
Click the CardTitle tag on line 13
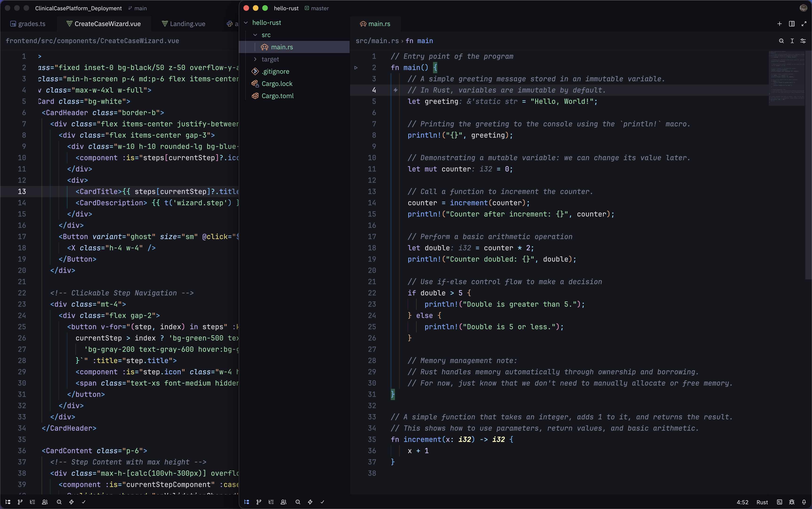point(99,192)
